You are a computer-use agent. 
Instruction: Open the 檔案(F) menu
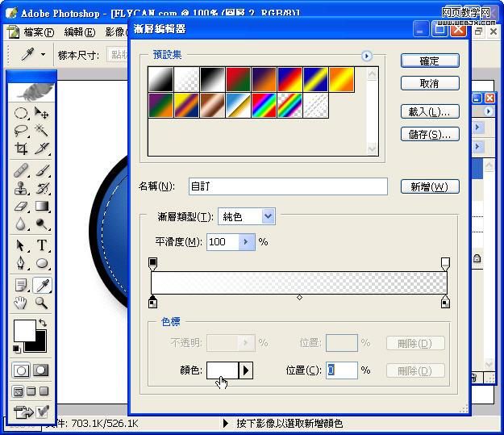(x=39, y=31)
